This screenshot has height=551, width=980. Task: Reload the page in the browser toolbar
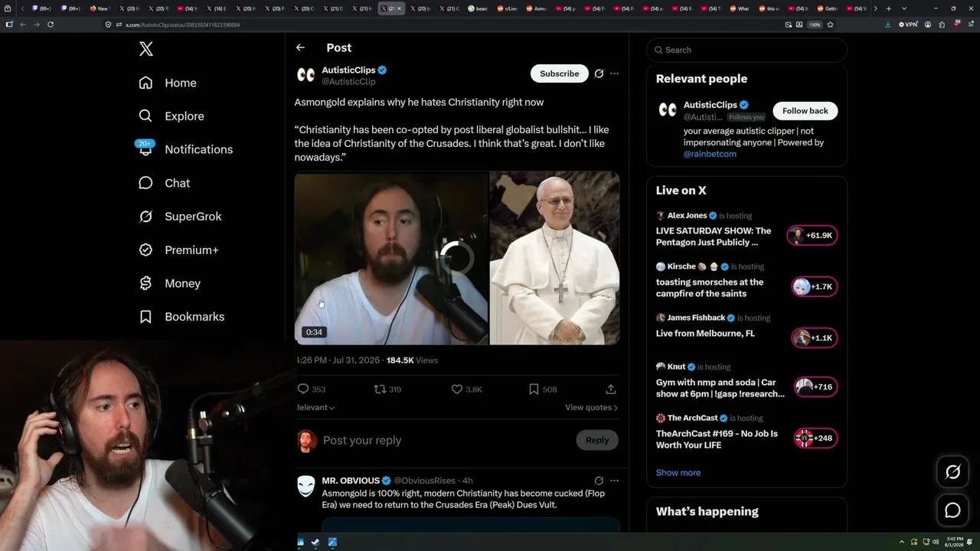[x=51, y=24]
